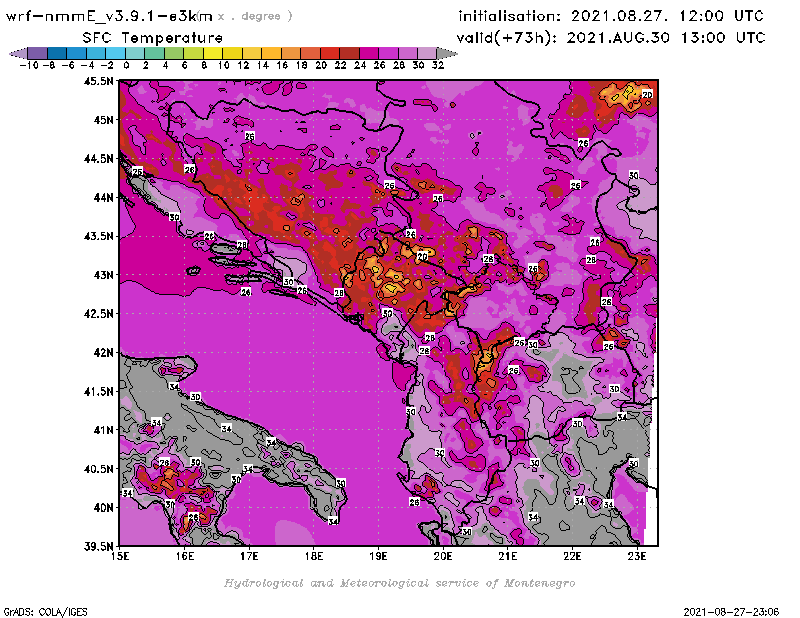Click the dark red swatch between 22 and 24
Screen dimensions: 800x618
pyautogui.click(x=349, y=53)
